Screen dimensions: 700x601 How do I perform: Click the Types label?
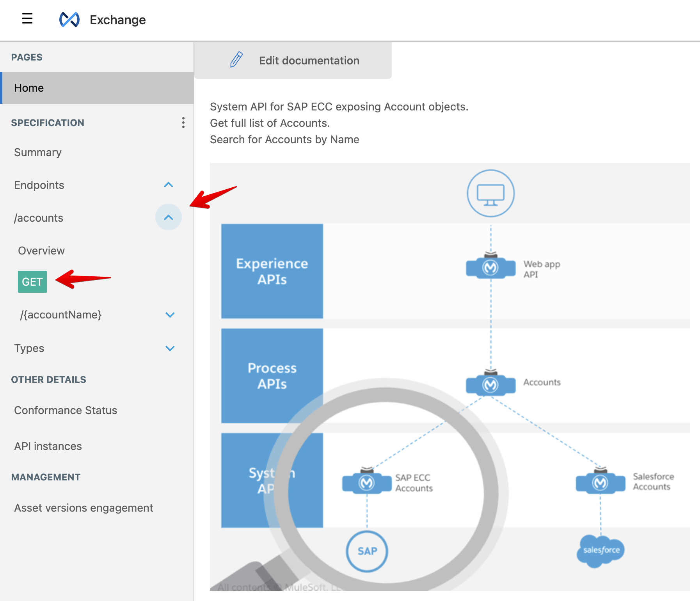point(29,348)
